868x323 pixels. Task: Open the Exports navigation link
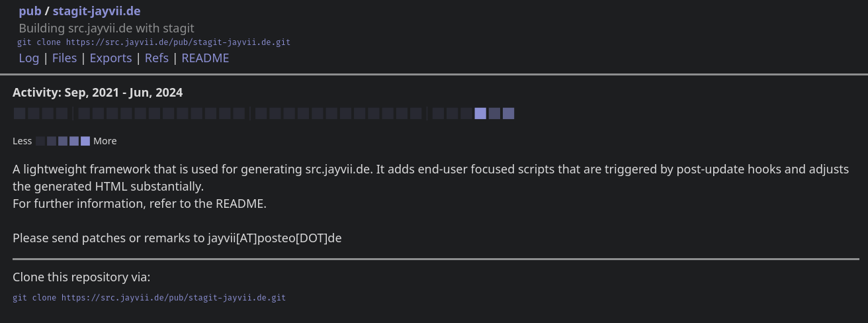click(110, 58)
